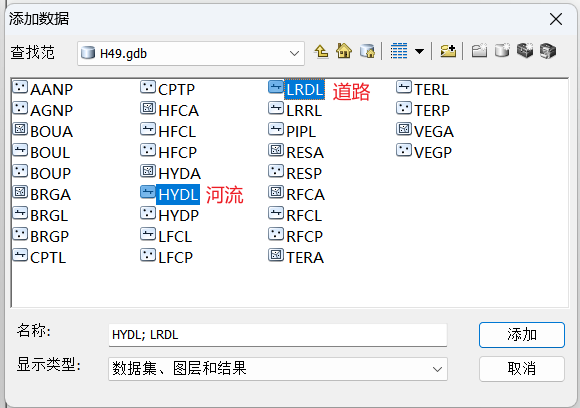The image size is (580, 408).
Task: Select the AANP point feature class icon
Action: point(20,87)
